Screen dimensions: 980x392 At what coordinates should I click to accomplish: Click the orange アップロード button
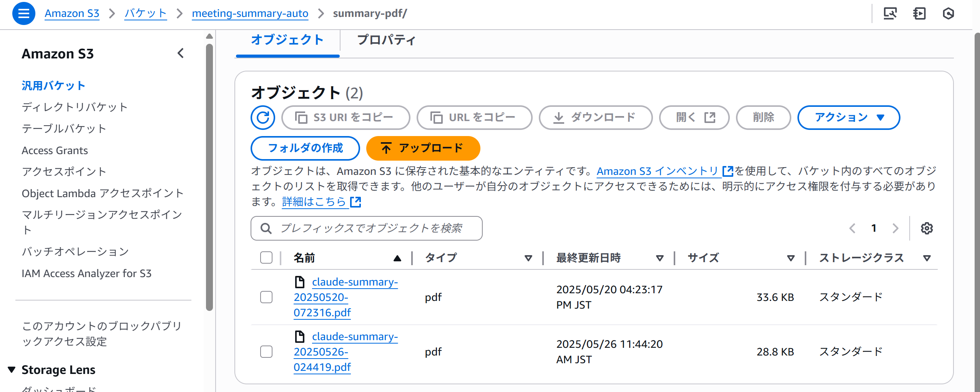tap(423, 148)
